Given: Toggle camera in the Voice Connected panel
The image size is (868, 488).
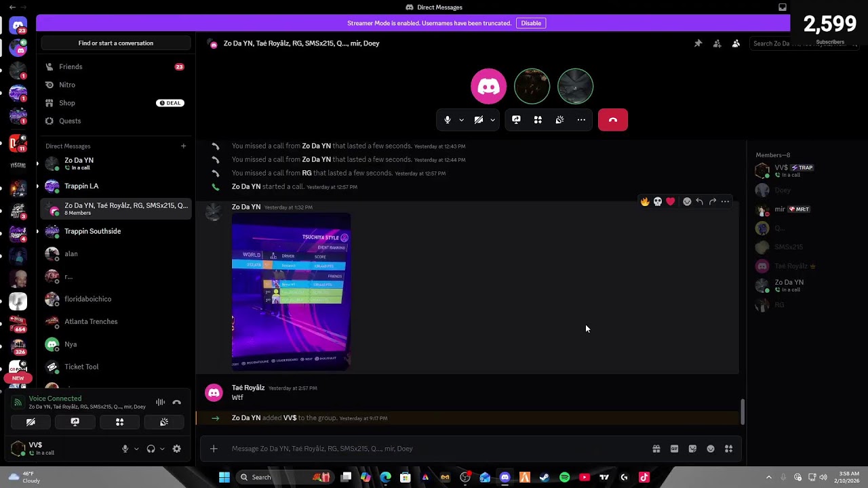Looking at the screenshot, I should tap(31, 422).
